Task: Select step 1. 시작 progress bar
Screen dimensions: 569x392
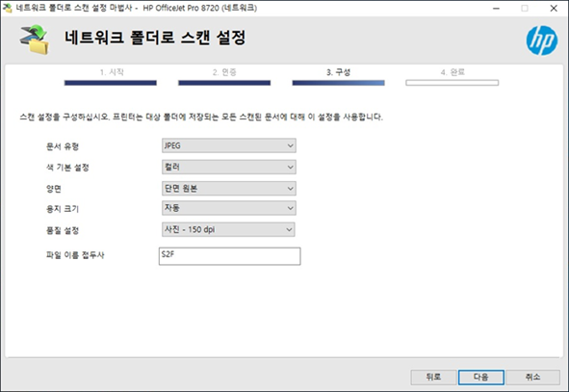Action: (x=111, y=83)
